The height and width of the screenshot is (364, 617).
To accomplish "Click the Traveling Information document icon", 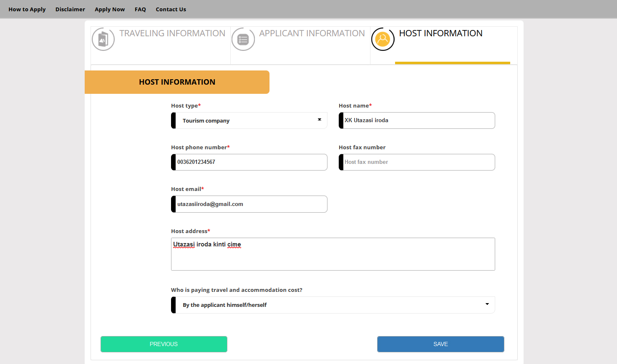I will [x=103, y=39].
